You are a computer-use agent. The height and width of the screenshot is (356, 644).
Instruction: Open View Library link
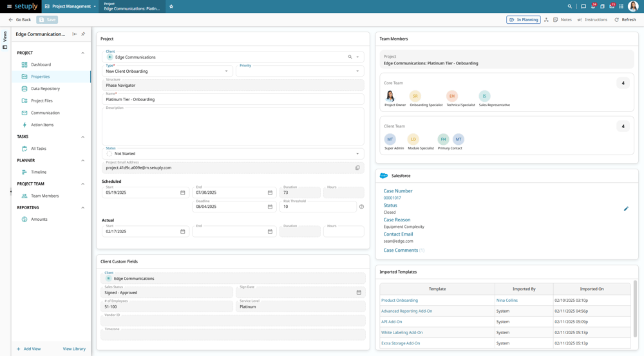[x=74, y=349]
